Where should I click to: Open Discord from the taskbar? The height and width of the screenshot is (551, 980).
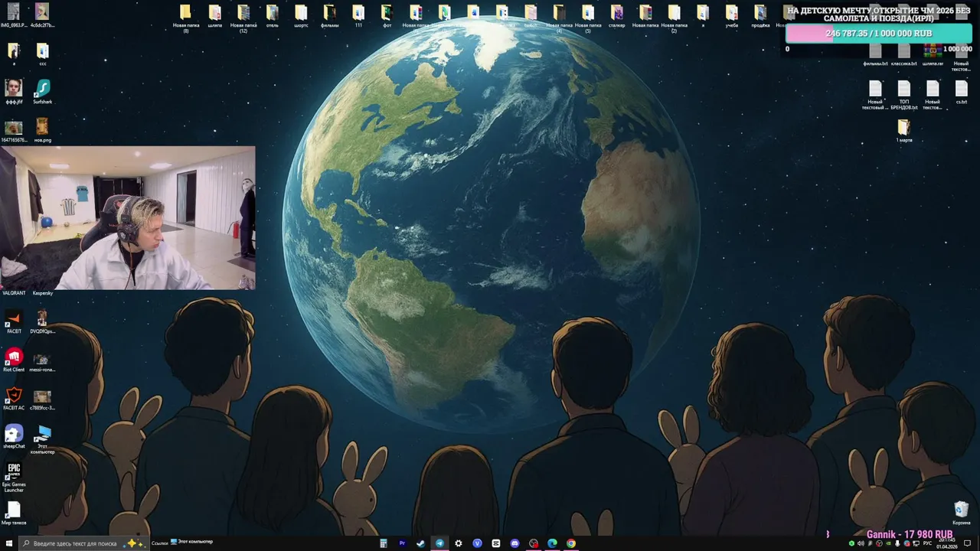514,543
